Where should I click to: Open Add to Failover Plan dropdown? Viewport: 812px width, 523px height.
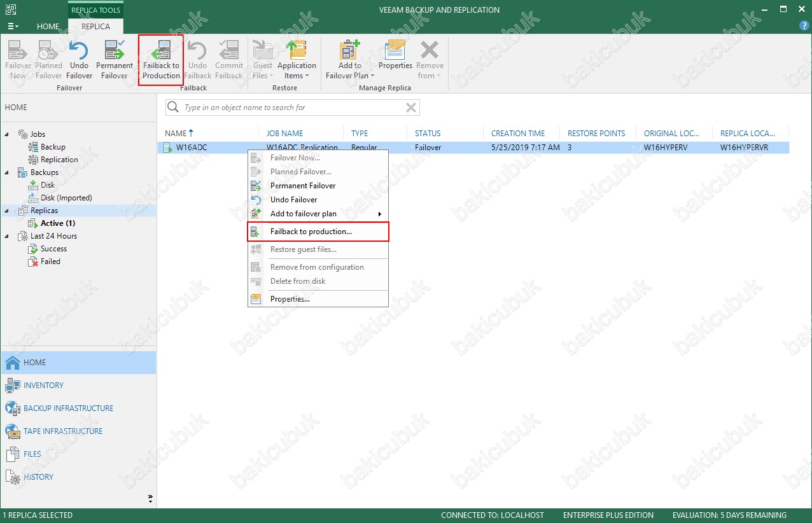349,60
